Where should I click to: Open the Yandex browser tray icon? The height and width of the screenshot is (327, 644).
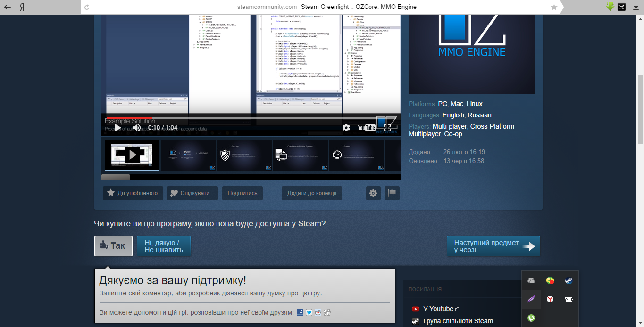[x=550, y=299]
